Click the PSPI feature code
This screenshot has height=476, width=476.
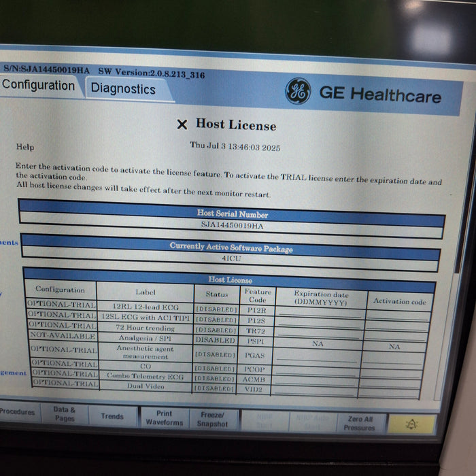pos(255,341)
